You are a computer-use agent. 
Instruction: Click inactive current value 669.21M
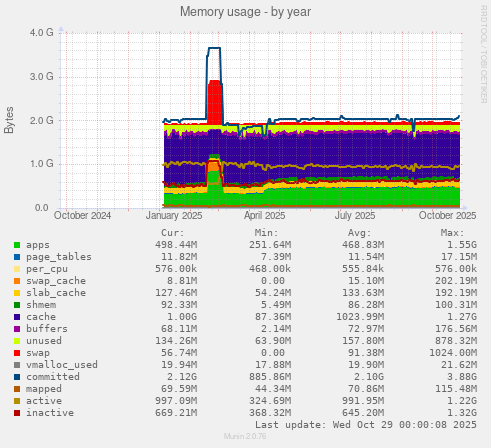176,413
